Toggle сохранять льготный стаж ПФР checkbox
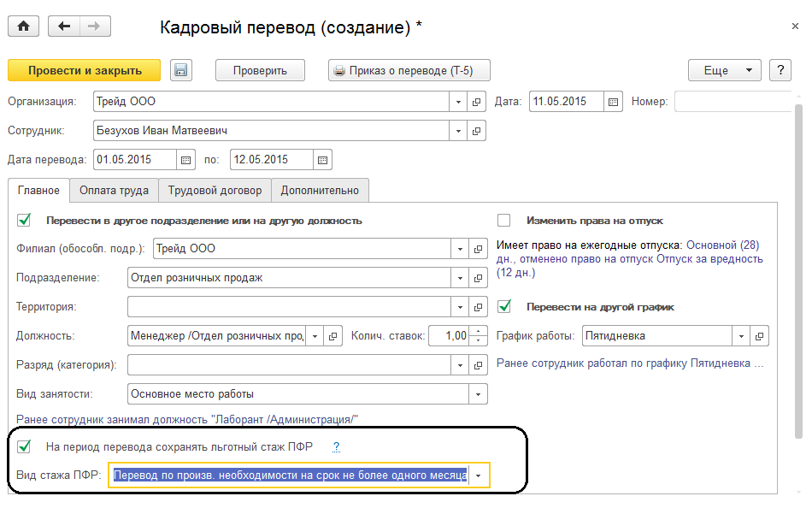This screenshot has width=812, height=508. (24, 446)
